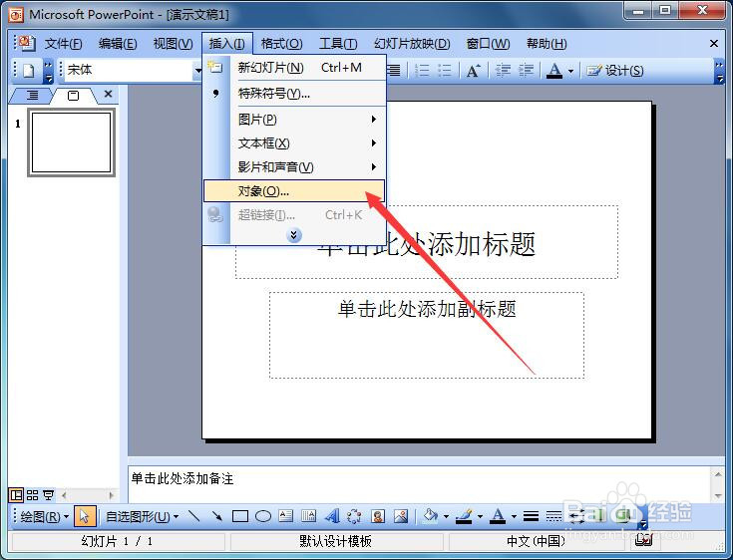Open the 工具(T) menu

click(x=338, y=44)
